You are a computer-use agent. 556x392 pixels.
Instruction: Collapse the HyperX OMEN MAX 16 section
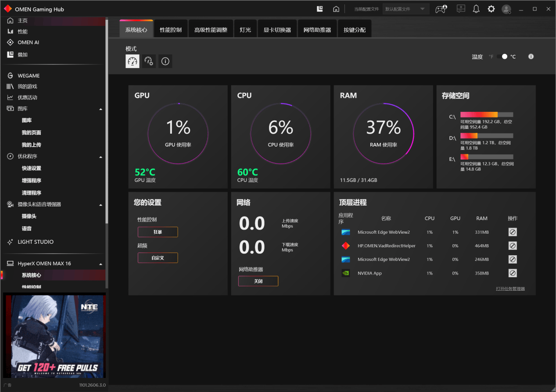tap(100, 264)
